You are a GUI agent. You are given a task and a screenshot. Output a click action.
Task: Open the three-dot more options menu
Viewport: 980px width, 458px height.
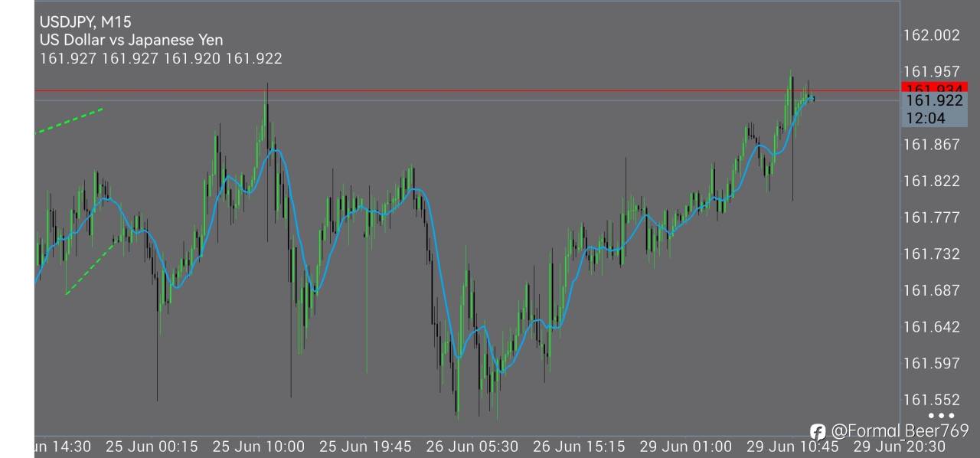pos(941,416)
